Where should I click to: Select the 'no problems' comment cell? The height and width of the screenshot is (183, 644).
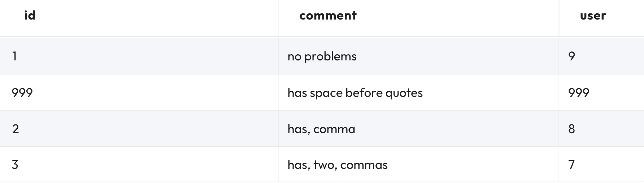418,56
